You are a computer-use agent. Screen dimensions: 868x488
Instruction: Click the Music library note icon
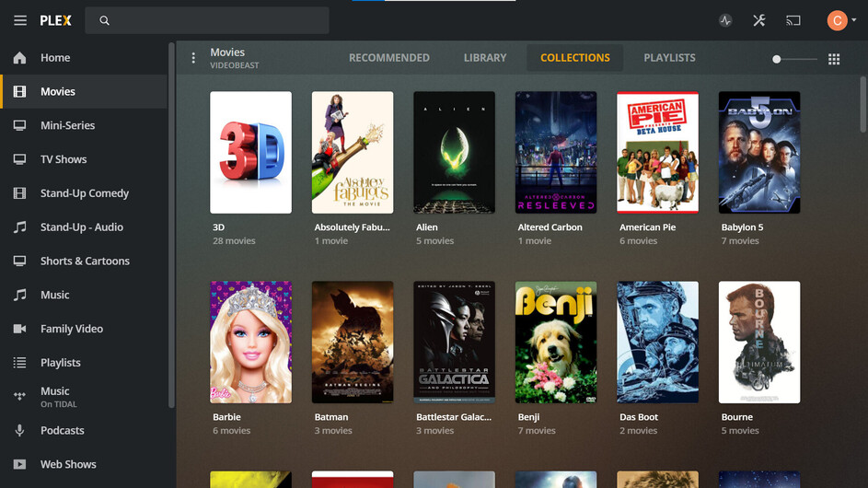tap(19, 295)
